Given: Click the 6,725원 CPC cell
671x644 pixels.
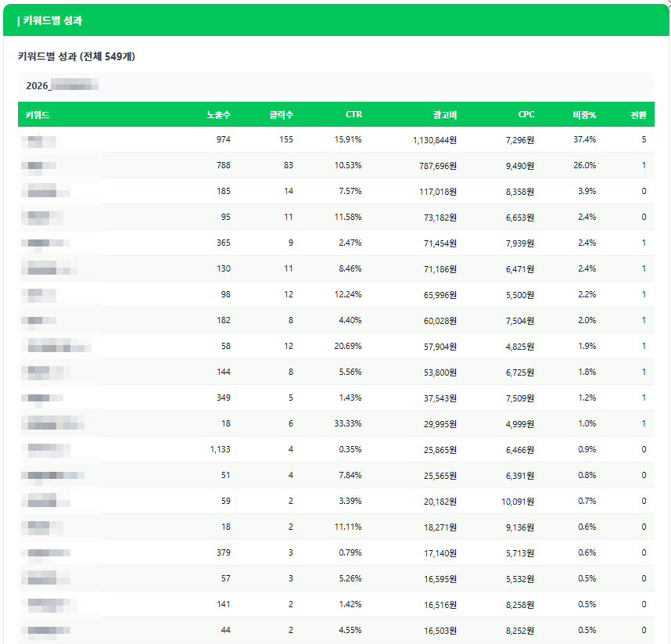Looking at the screenshot, I should click(519, 372).
